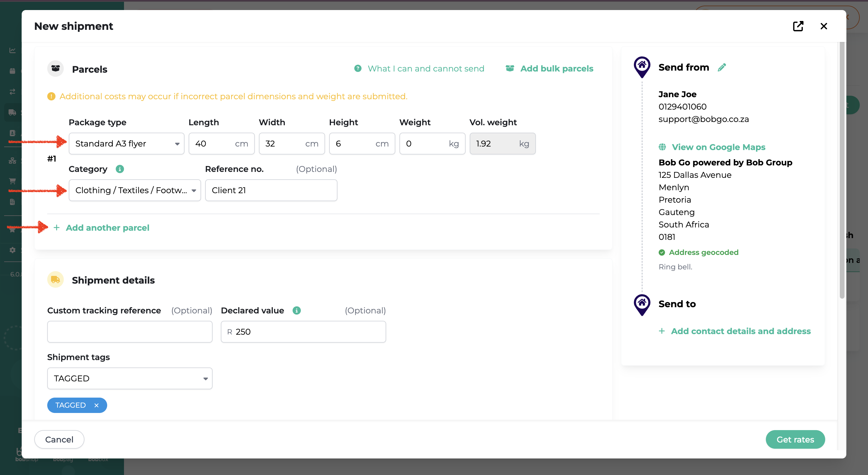Viewport: 868px width, 475px height.
Task: Click Add another parcel
Action: pyautogui.click(x=107, y=228)
